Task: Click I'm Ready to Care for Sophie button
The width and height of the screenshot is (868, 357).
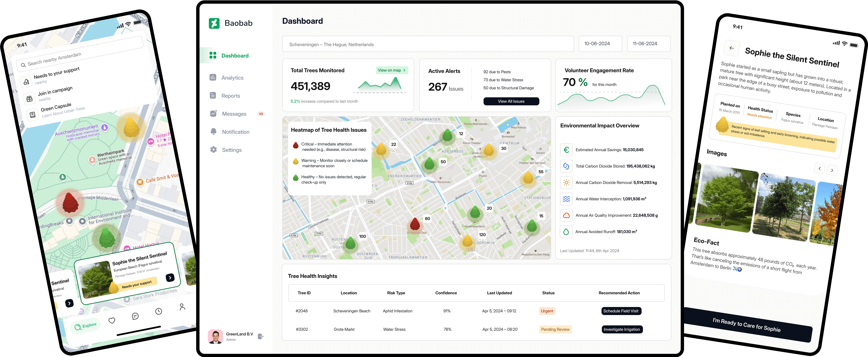Action: [x=746, y=325]
